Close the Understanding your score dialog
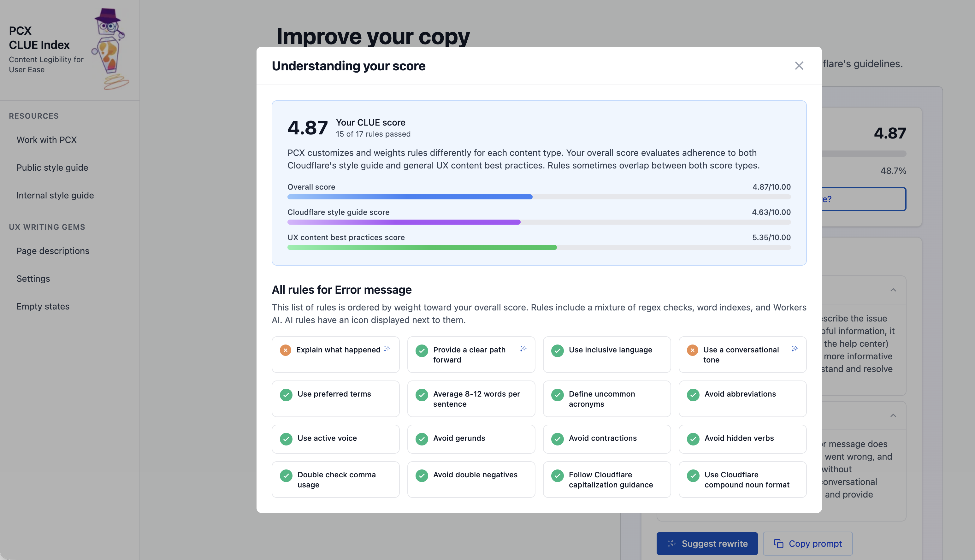Image resolution: width=975 pixels, height=560 pixels. (799, 66)
